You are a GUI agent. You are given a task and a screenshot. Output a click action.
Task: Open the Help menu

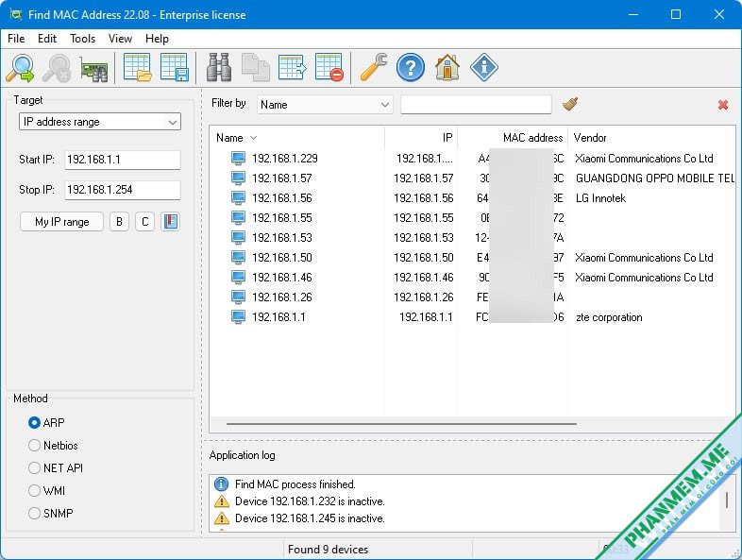tap(157, 39)
